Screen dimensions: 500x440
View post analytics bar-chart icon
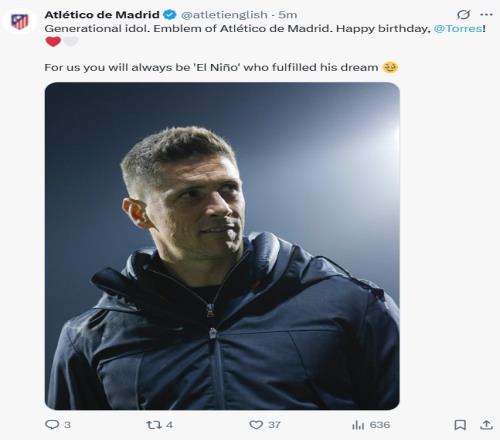click(x=358, y=425)
